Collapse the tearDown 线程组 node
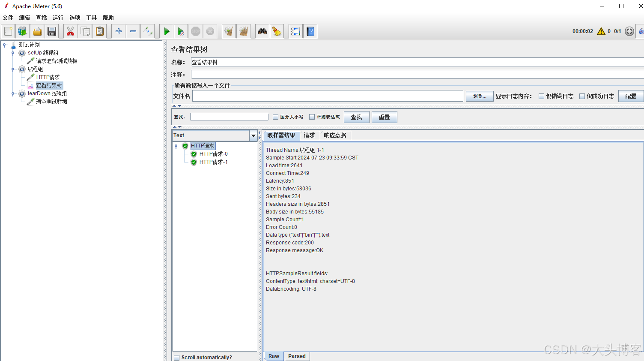 coord(13,94)
